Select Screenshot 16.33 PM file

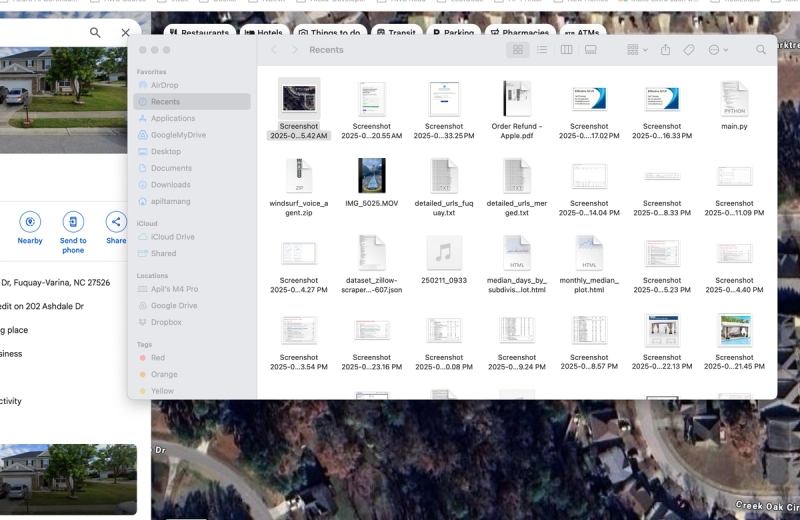[662, 110]
